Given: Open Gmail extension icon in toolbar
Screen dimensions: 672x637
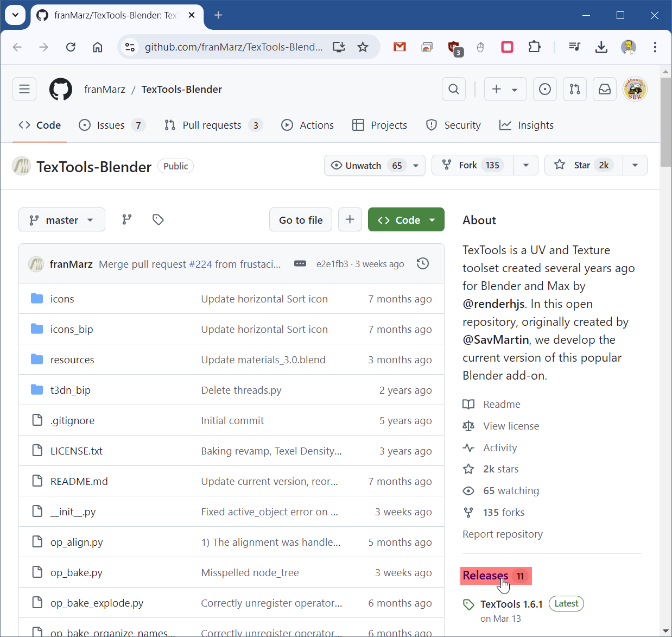Looking at the screenshot, I should (400, 47).
